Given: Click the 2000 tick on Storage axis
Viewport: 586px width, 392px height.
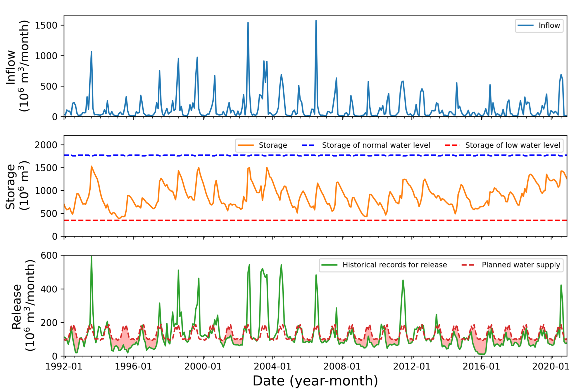Looking at the screenshot, I should point(46,145).
